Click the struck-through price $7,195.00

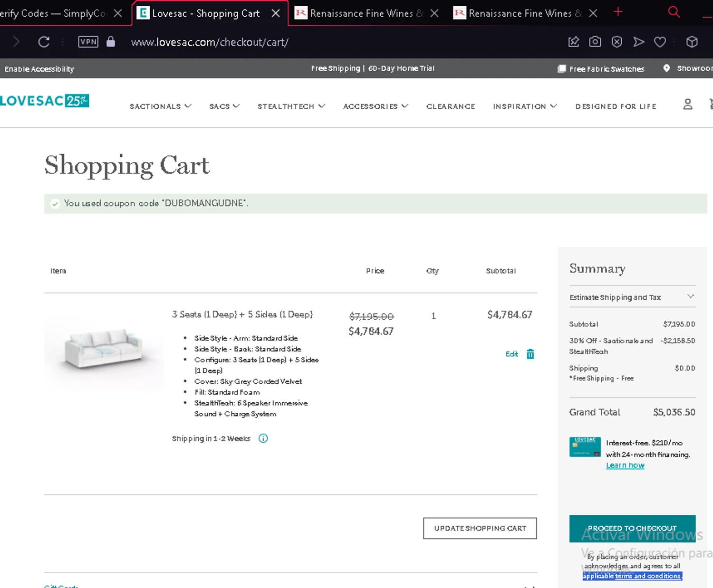(371, 316)
